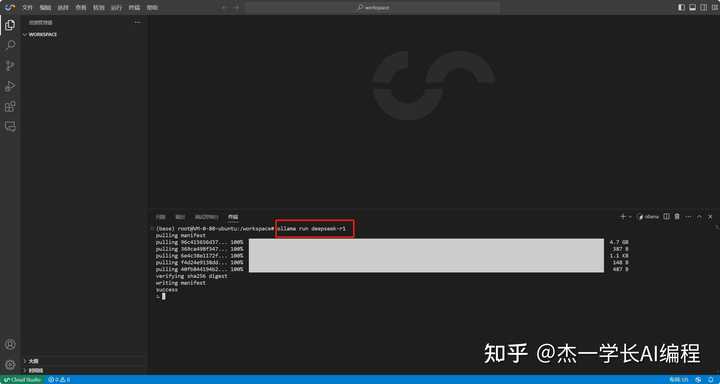Open the 查看 menu
The image size is (720, 384).
point(81,8)
